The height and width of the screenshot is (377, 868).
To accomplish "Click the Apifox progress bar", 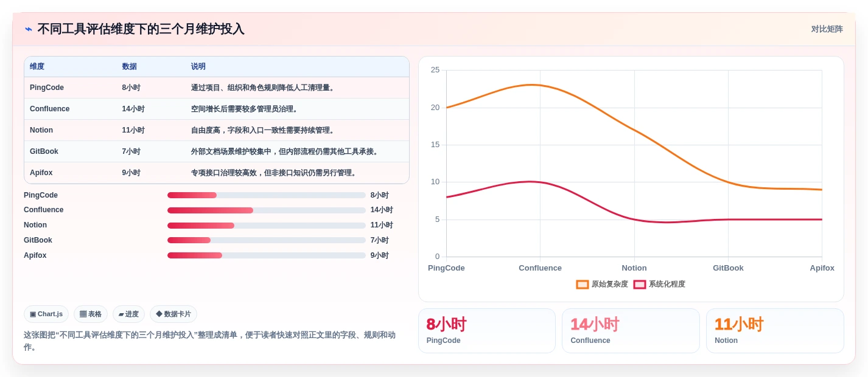I will pos(267,255).
